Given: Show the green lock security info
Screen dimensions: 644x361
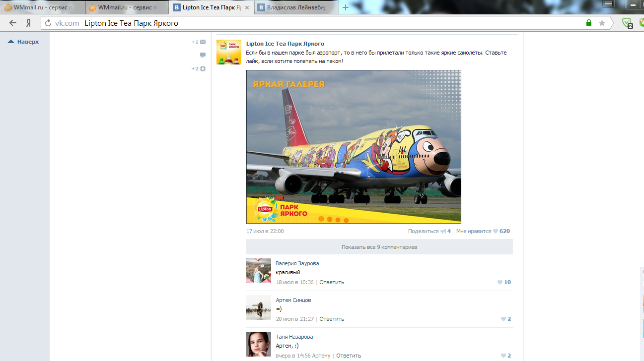Looking at the screenshot, I should point(589,23).
